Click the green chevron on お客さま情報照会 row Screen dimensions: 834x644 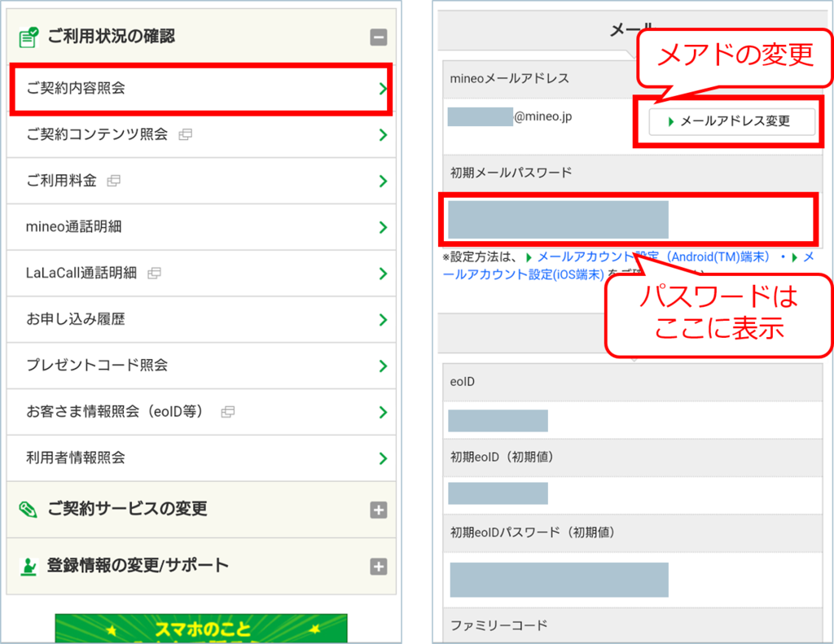point(383,412)
